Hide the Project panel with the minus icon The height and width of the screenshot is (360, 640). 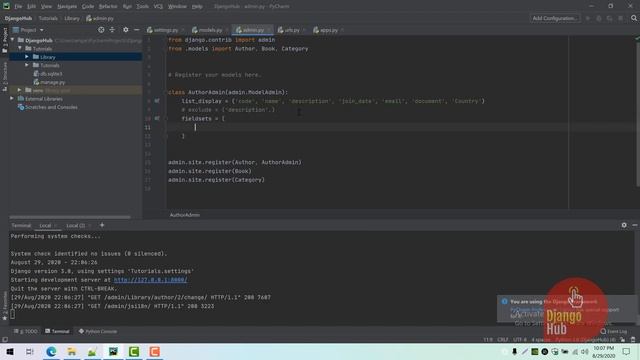137,30
